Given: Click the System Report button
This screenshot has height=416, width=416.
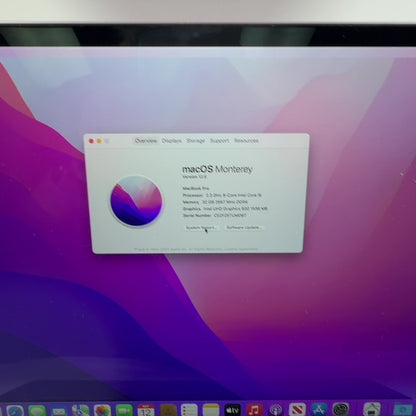Looking at the screenshot, I should (x=201, y=227).
